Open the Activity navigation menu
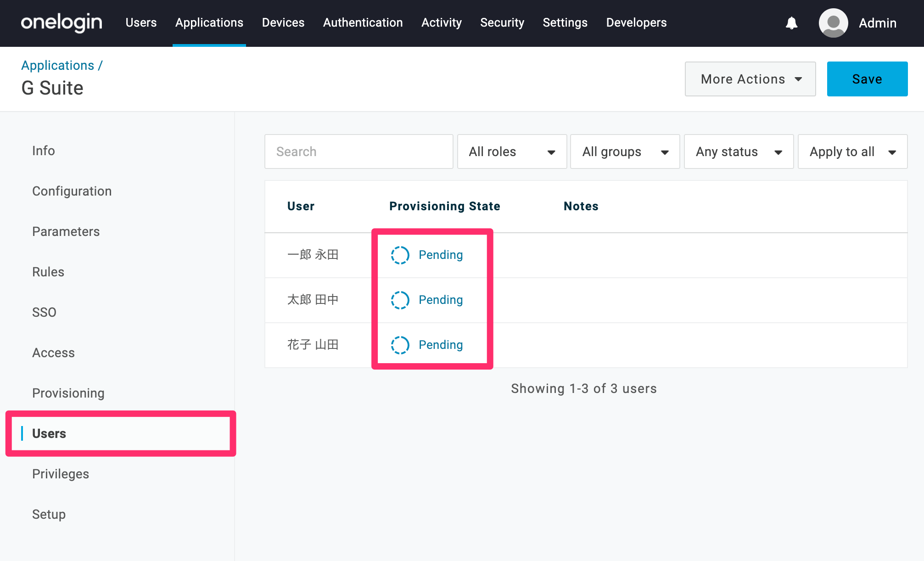Viewport: 924px width, 561px height. (442, 23)
